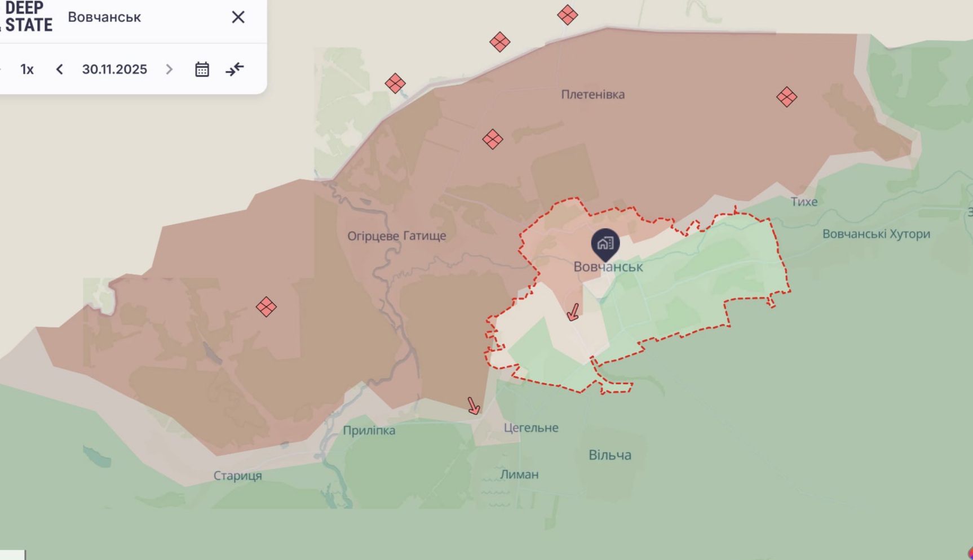The width and height of the screenshot is (973, 560).
Task: Click the red diamond marker below Огірцеве Гатище
Action: click(267, 306)
